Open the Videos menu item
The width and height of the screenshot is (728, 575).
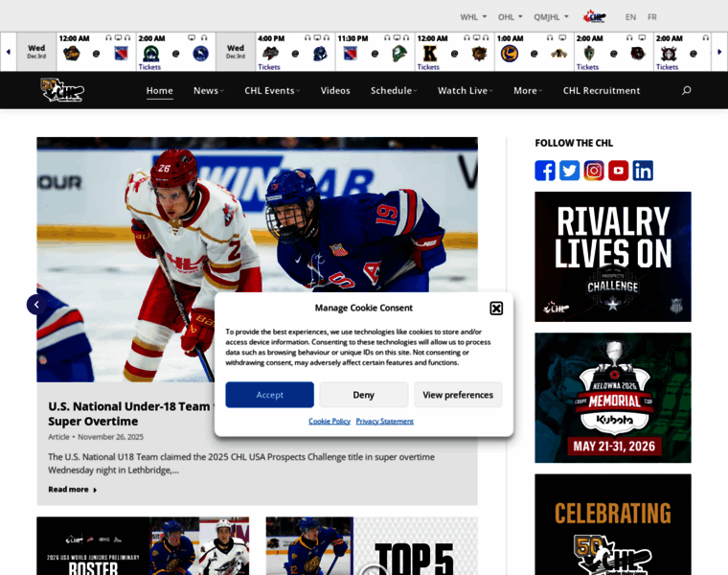coord(335,91)
